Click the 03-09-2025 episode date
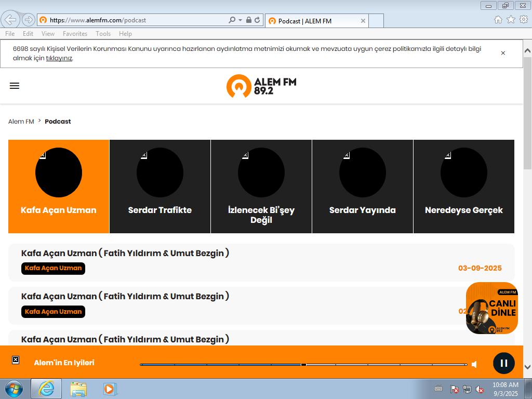The width and height of the screenshot is (532, 399). (480, 268)
